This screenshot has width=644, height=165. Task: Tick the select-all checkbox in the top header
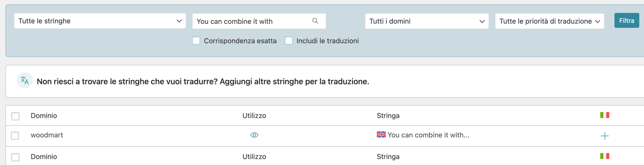pyautogui.click(x=15, y=116)
